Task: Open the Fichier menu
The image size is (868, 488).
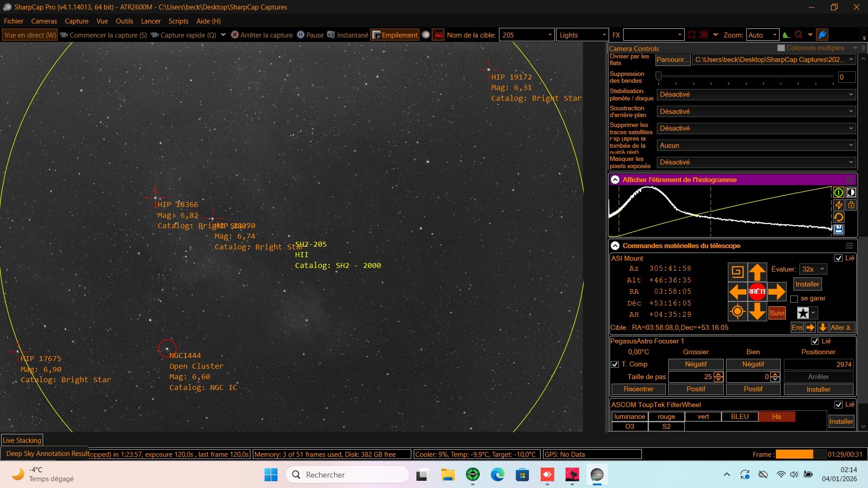Action: point(14,21)
